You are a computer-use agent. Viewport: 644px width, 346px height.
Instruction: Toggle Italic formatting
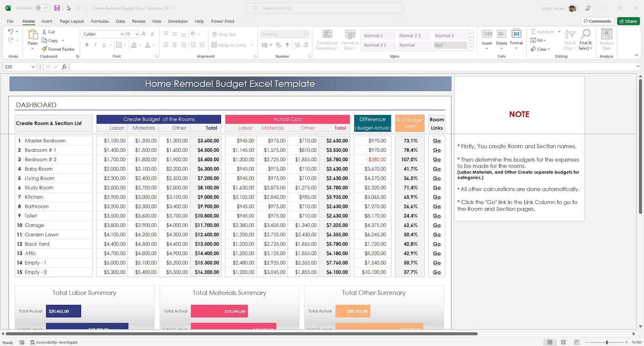click(x=95, y=45)
